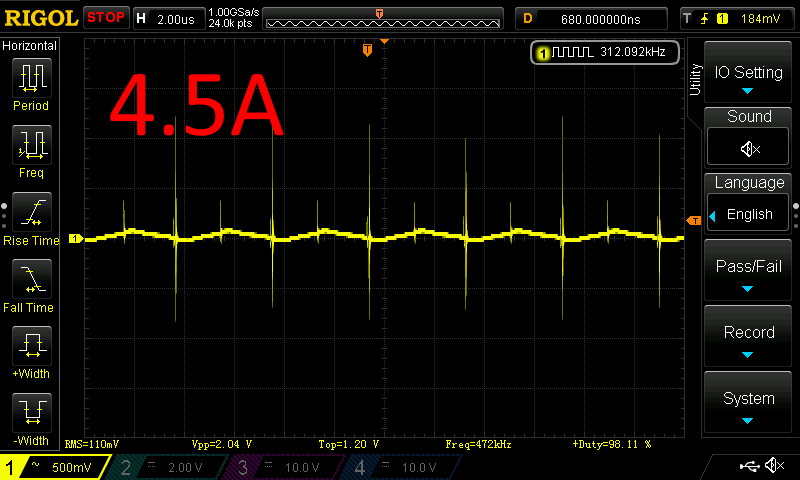The height and width of the screenshot is (480, 800).
Task: Select channel 4 tab 10.0 V
Action: (403, 467)
